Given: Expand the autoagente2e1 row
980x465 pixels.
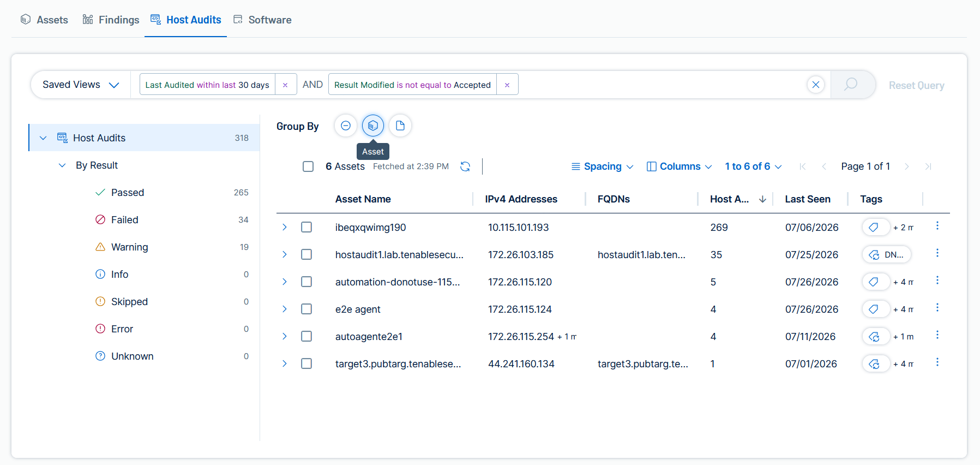Looking at the screenshot, I should (x=285, y=336).
